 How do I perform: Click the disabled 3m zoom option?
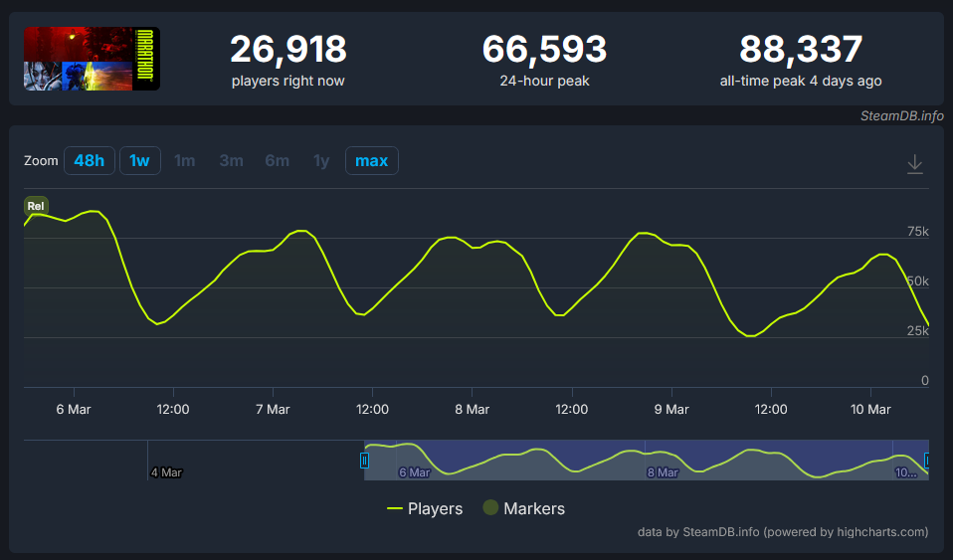(231, 160)
